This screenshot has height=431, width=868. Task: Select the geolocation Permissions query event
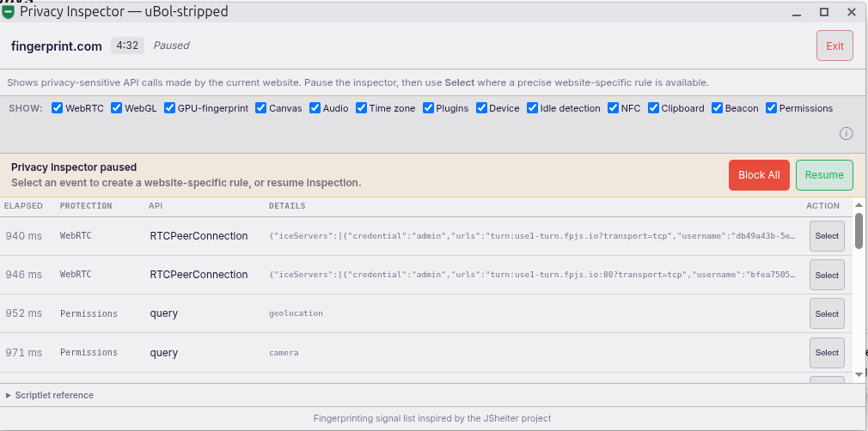pos(827,313)
